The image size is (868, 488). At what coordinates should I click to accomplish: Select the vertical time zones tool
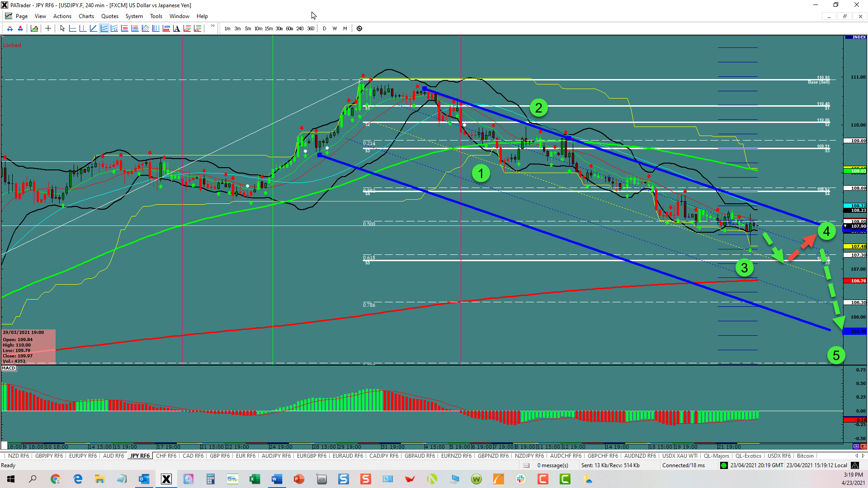click(x=156, y=28)
